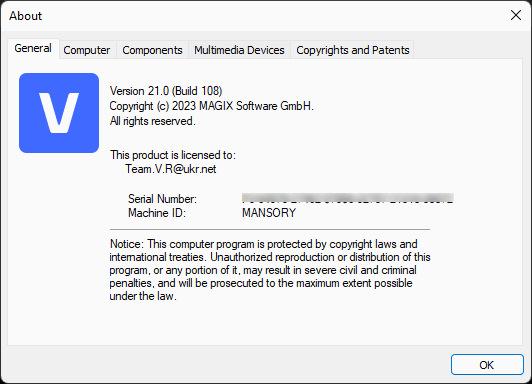The width and height of the screenshot is (532, 384).
Task: Click the blue VEGAS "V" logo
Action: 59,113
